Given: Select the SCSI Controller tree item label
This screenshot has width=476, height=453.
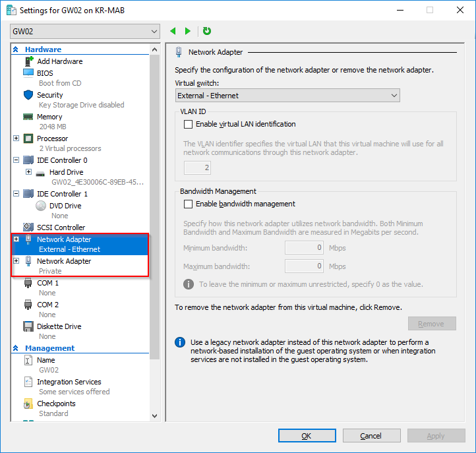Looking at the screenshot, I should 61,227.
